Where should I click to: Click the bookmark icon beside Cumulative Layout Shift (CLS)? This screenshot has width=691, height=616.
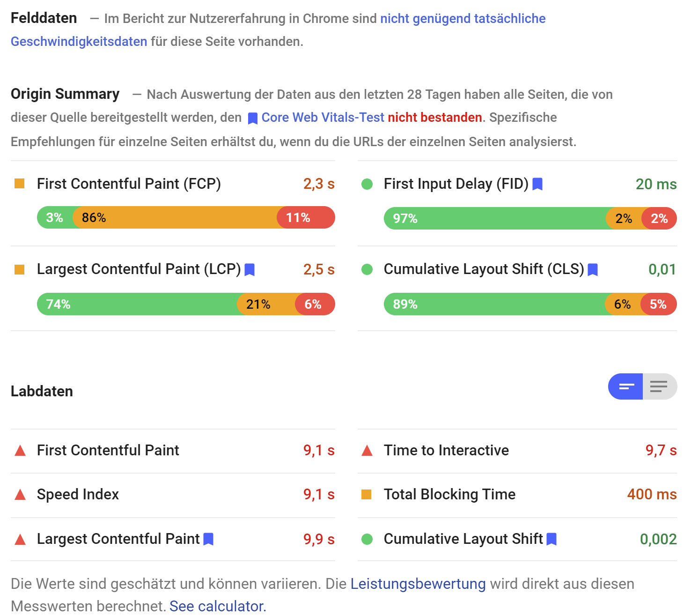(593, 270)
